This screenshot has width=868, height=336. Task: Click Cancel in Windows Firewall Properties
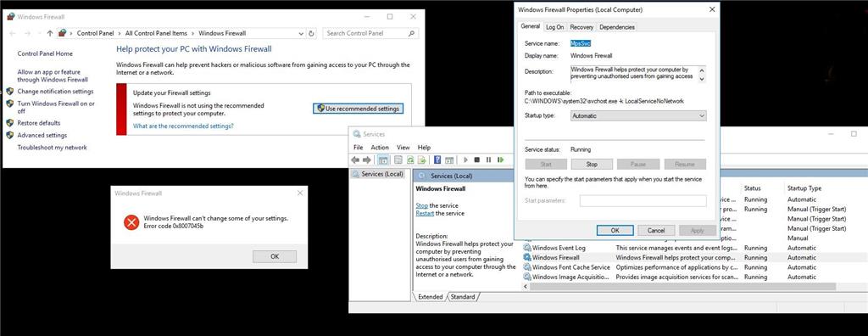pos(656,230)
